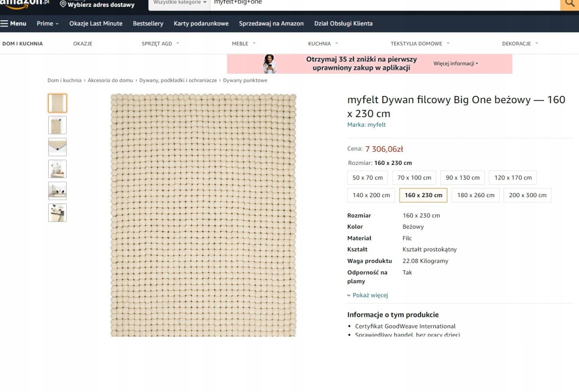
Task: Pick the 200 x 300 cm size
Action: coord(527,195)
